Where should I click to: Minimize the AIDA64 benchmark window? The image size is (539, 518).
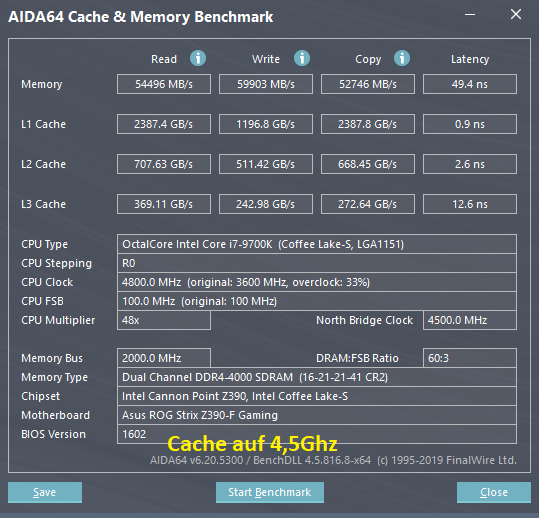[470, 15]
